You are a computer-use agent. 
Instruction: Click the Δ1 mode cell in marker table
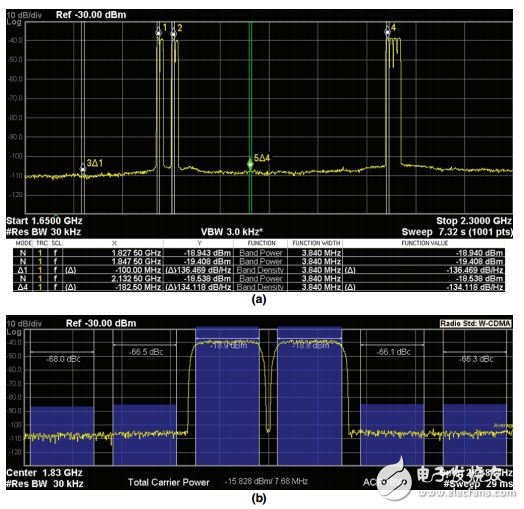point(23,270)
